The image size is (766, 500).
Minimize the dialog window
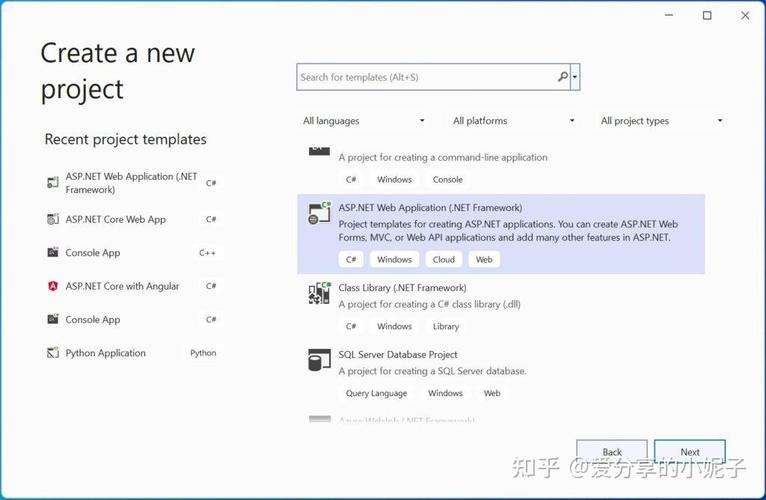tap(669, 16)
